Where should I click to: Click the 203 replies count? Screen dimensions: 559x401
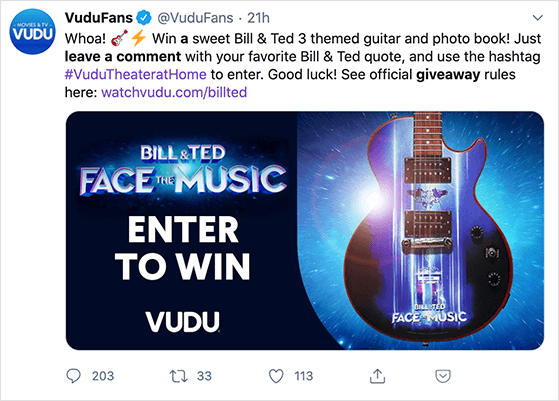pos(103,376)
